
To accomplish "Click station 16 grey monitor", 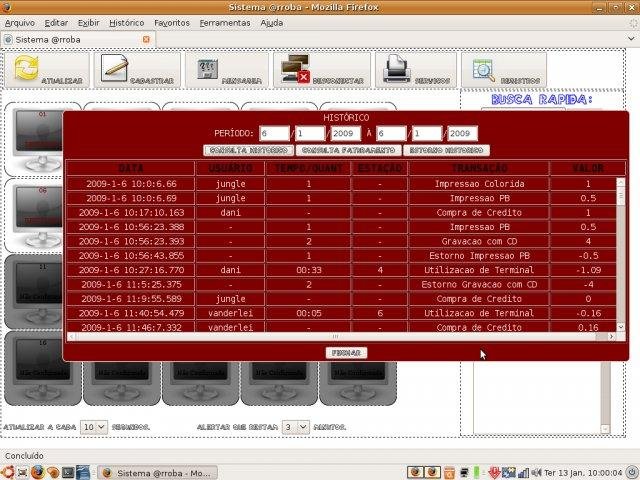I will 42,368.
